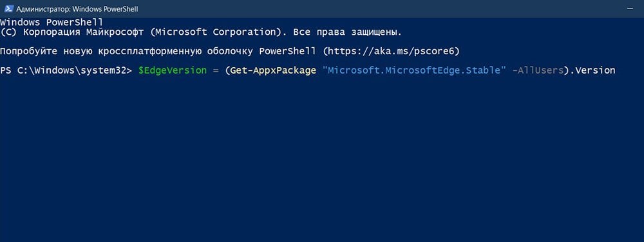Click the "Microsoft.MicrosoftEdge.Stable" string argument
Viewport: 644px width, 242px height.
413,70
